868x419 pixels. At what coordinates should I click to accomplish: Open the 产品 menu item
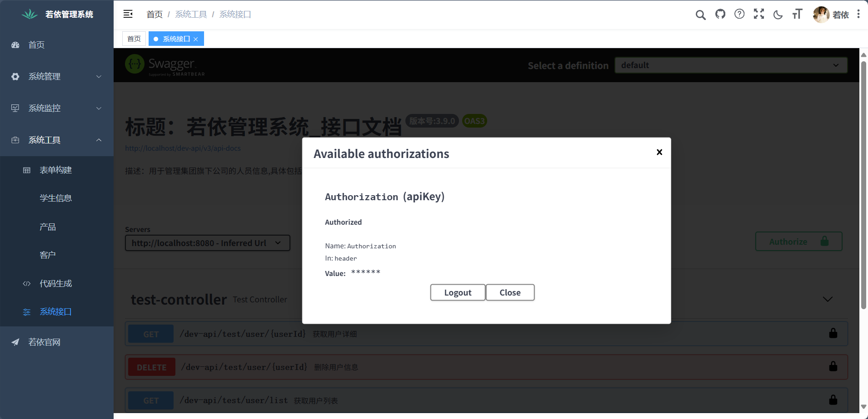pos(57,227)
